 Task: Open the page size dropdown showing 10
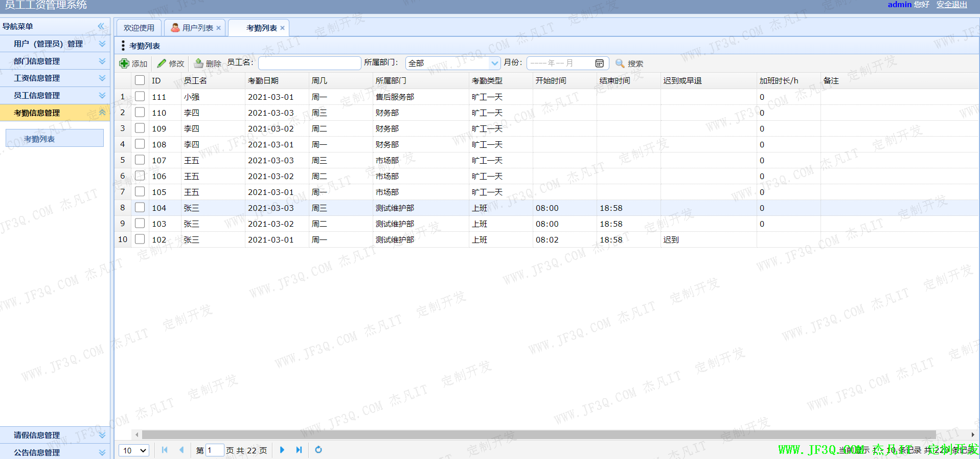pos(134,450)
